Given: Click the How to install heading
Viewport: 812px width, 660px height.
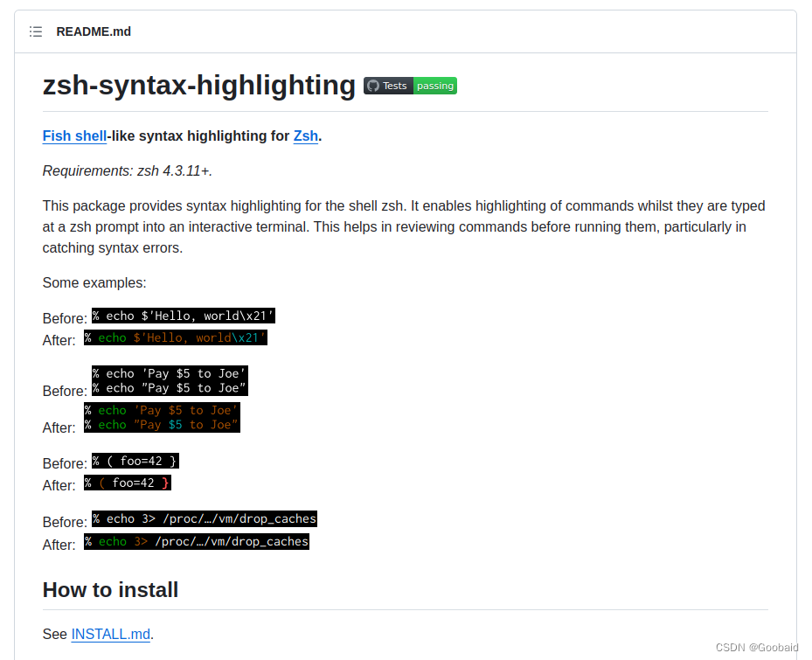Looking at the screenshot, I should [110, 590].
